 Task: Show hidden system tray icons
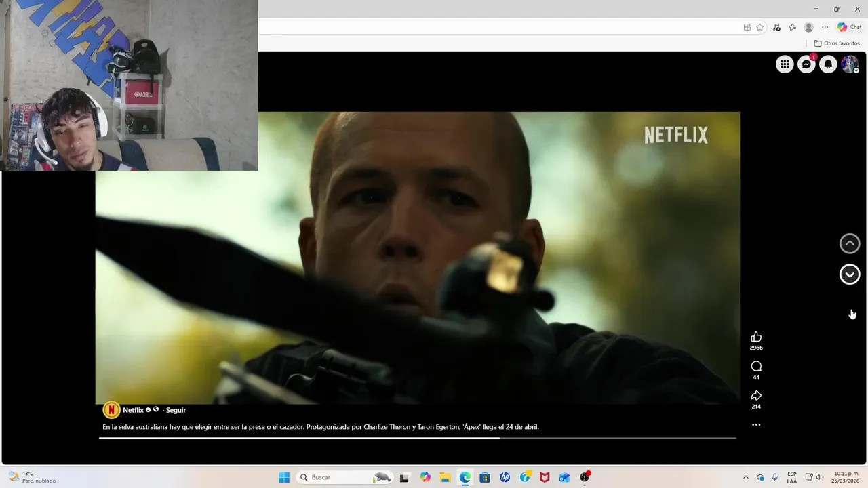tap(746, 477)
